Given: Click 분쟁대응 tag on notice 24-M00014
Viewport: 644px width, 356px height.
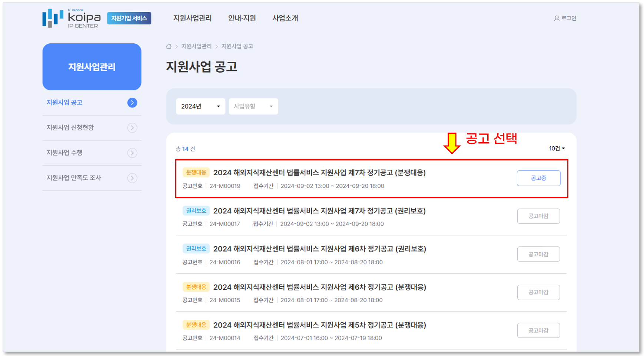Looking at the screenshot, I should click(196, 325).
